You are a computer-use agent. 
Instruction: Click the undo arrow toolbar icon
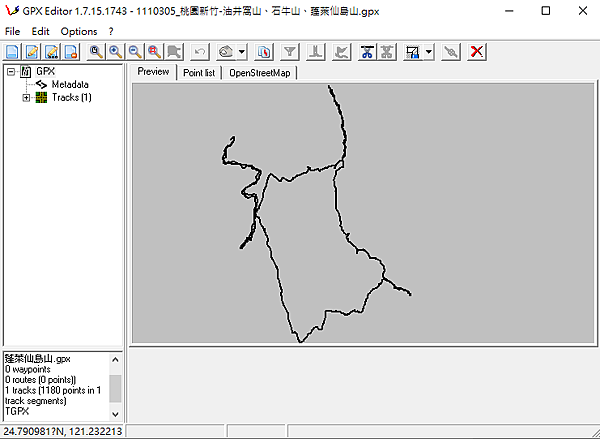tap(200, 52)
